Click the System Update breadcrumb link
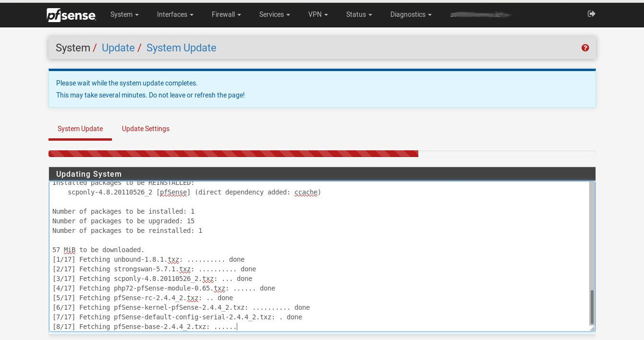The image size is (644, 340). coord(181,48)
